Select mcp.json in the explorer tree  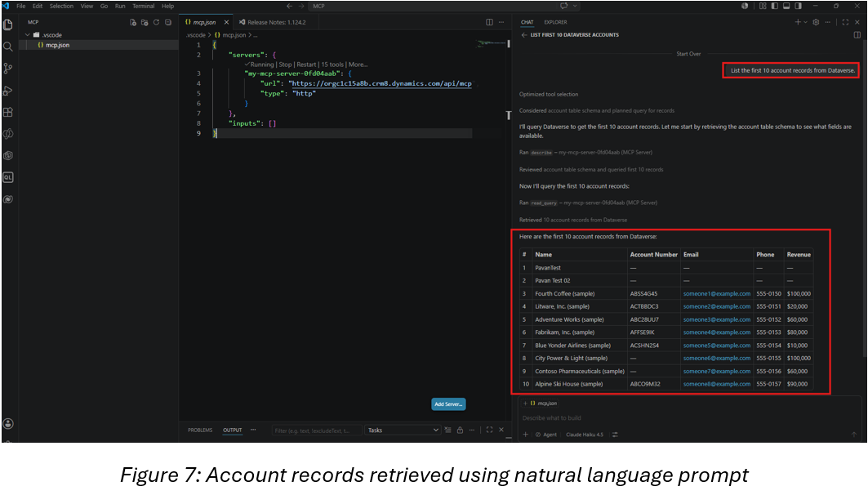[57, 46]
